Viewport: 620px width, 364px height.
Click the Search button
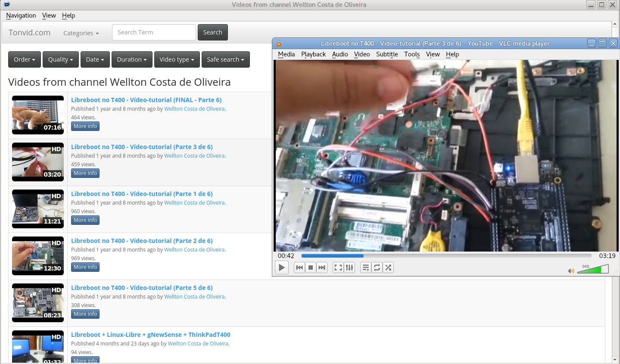(x=212, y=32)
